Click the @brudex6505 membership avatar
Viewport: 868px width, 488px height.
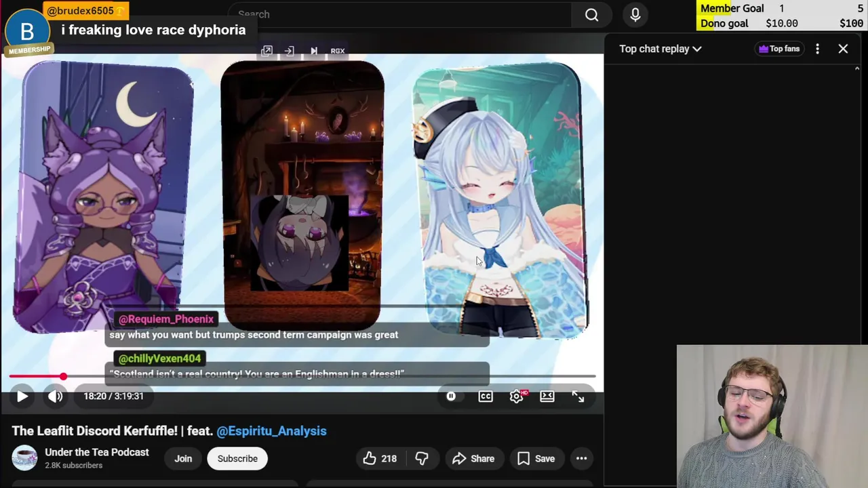tap(27, 31)
